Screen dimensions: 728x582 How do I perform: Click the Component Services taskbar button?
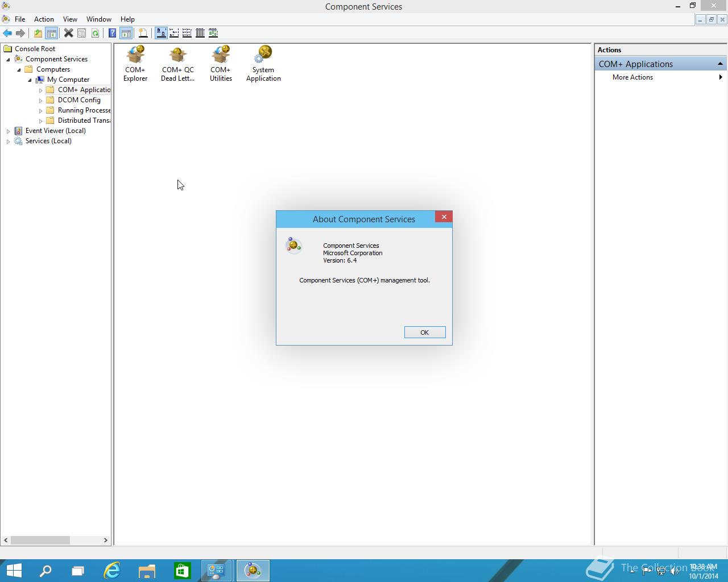click(253, 570)
